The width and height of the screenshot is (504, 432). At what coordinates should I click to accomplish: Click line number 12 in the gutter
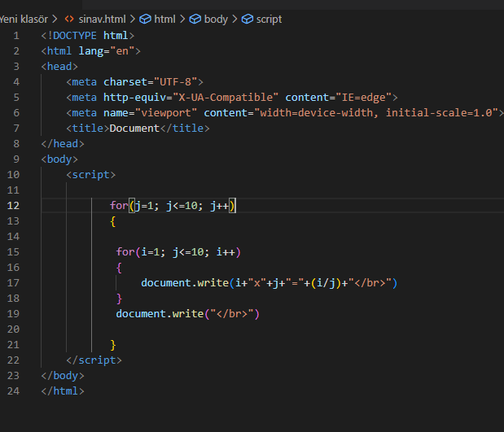click(13, 206)
